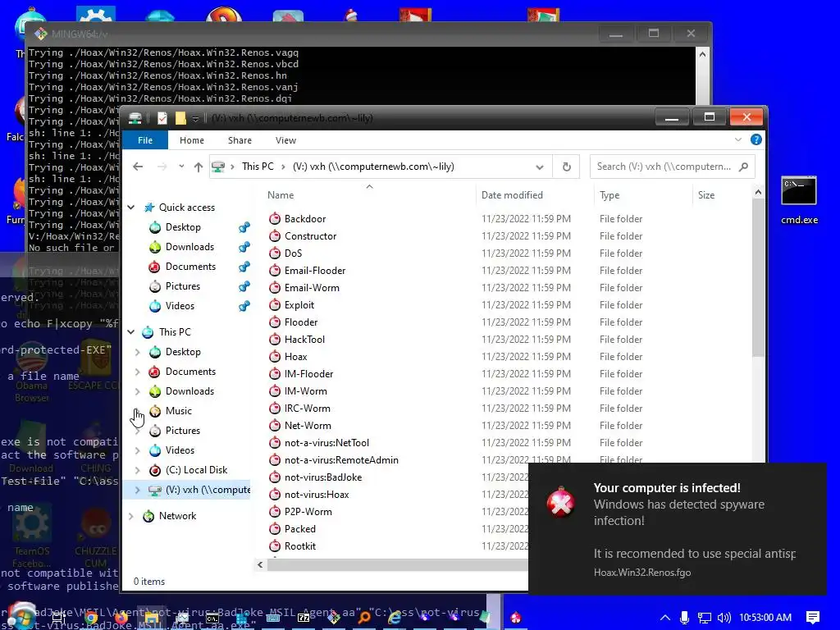
Task: Go back with the Back arrow
Action: 138,167
